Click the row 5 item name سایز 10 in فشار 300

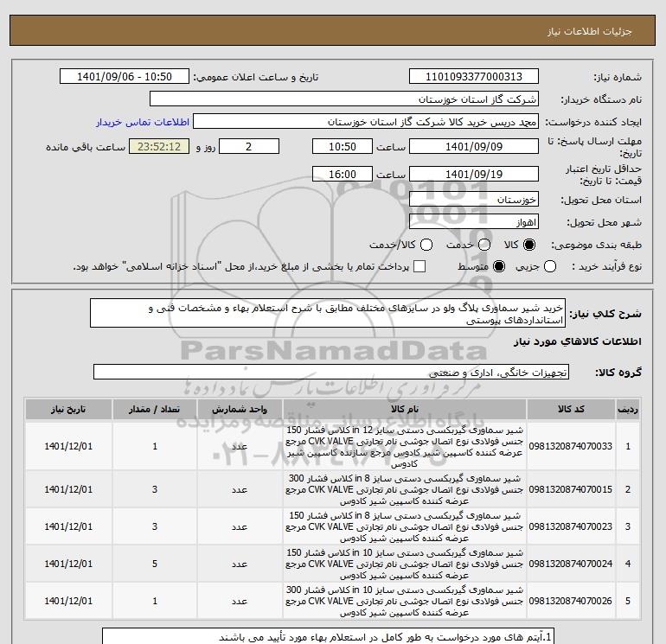click(x=405, y=601)
